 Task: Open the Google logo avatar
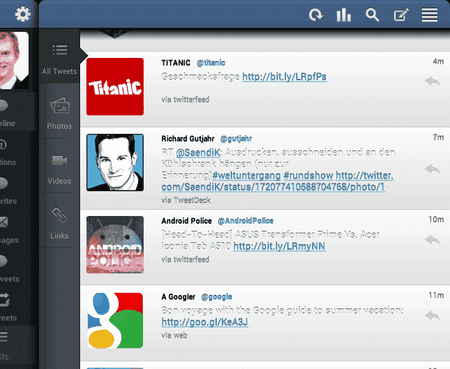[x=115, y=320]
